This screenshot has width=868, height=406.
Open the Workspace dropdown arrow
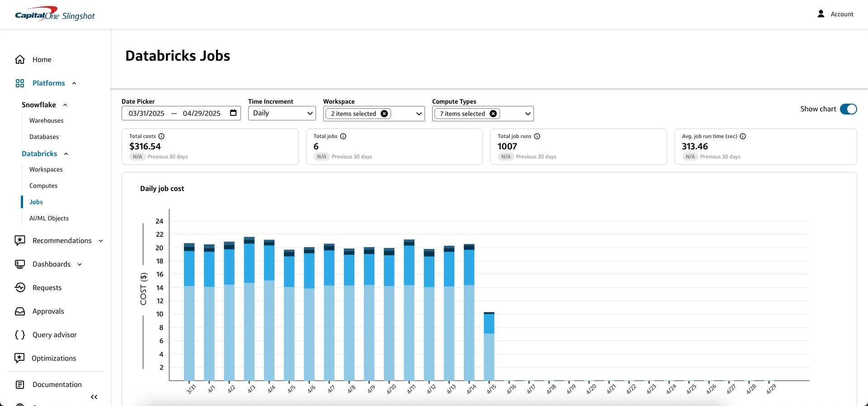(419, 114)
